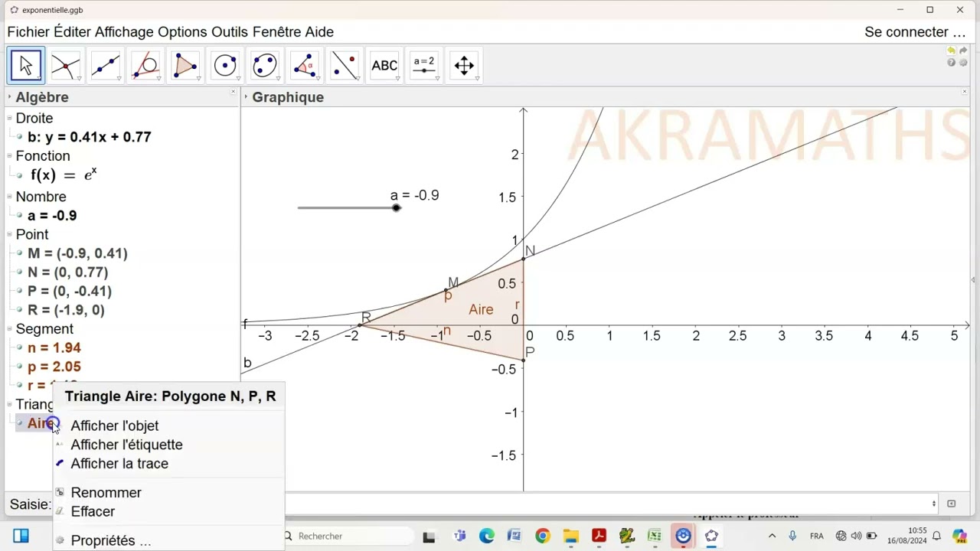Select the Move Graphics View tool

pyautogui.click(x=464, y=66)
